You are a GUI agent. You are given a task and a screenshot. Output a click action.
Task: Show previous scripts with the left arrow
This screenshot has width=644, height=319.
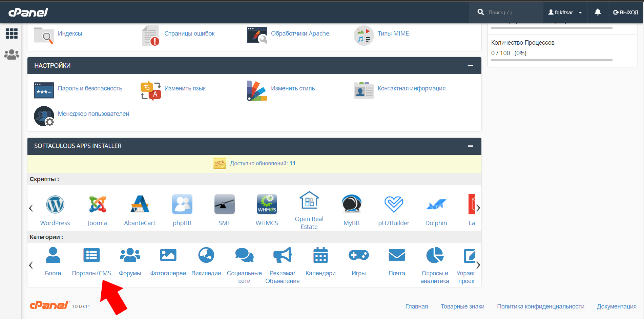pyautogui.click(x=31, y=208)
